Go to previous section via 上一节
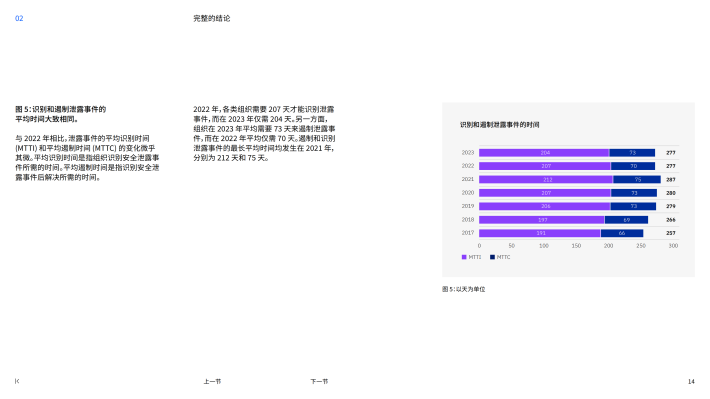The width and height of the screenshot is (710, 399). click(x=212, y=381)
